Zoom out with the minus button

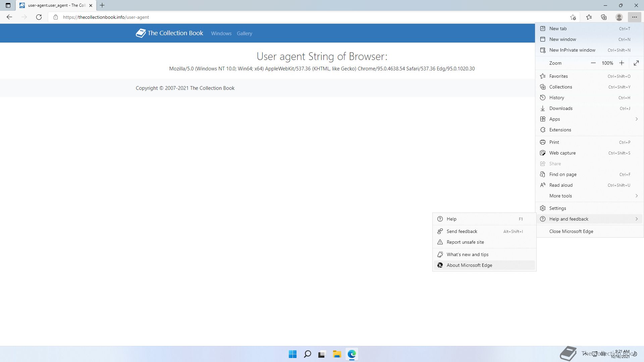coord(593,63)
